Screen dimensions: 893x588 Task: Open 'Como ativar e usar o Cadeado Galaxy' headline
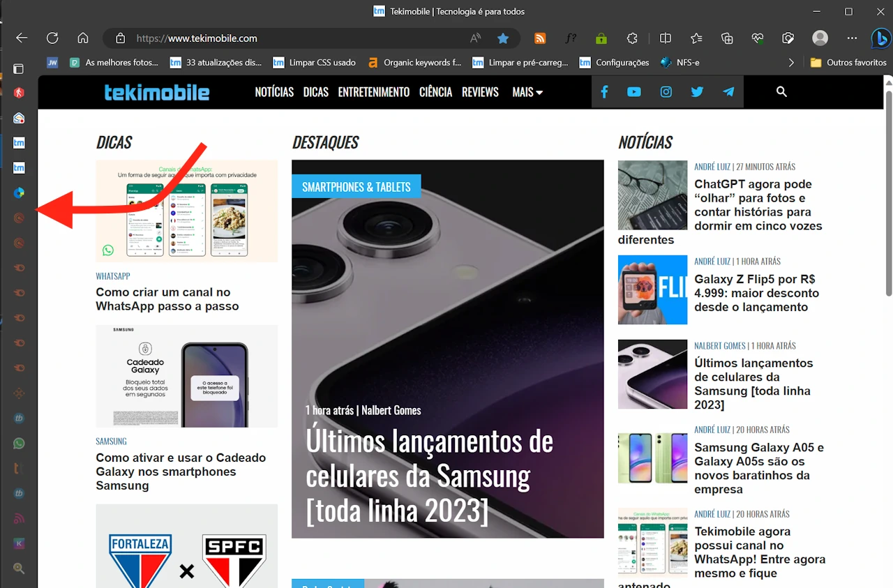click(x=181, y=472)
